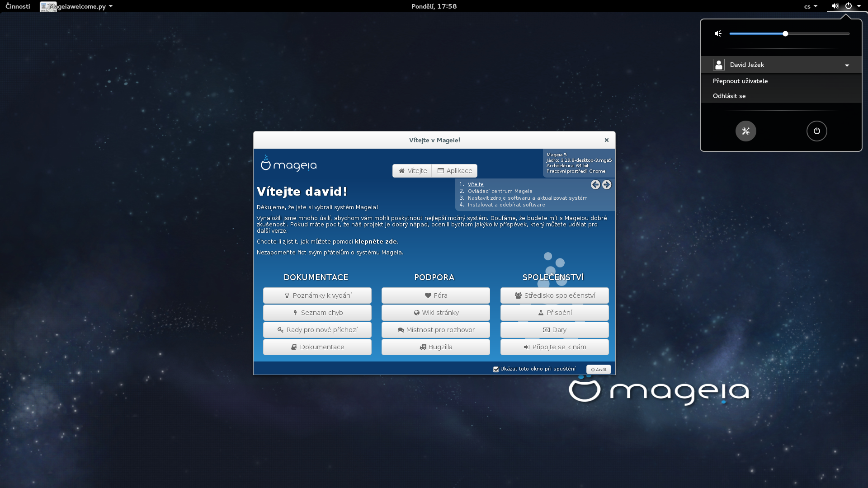Close the Vítejte v Mageie window
This screenshot has height=488, width=868.
click(x=607, y=140)
